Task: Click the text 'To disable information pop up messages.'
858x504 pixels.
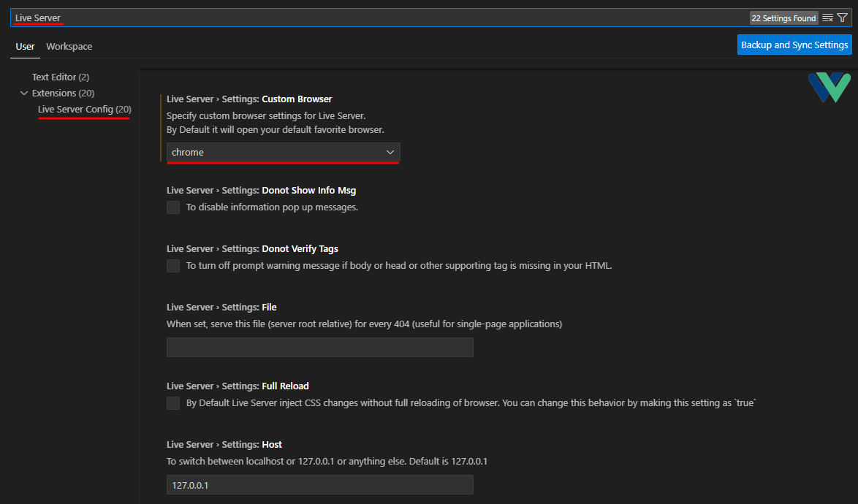Action: (272, 207)
